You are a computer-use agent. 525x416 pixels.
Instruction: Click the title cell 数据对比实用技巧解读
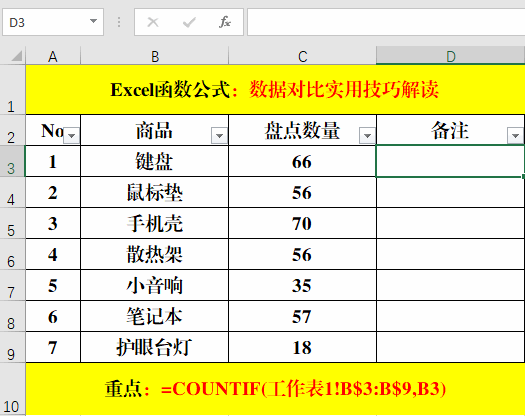(275, 89)
